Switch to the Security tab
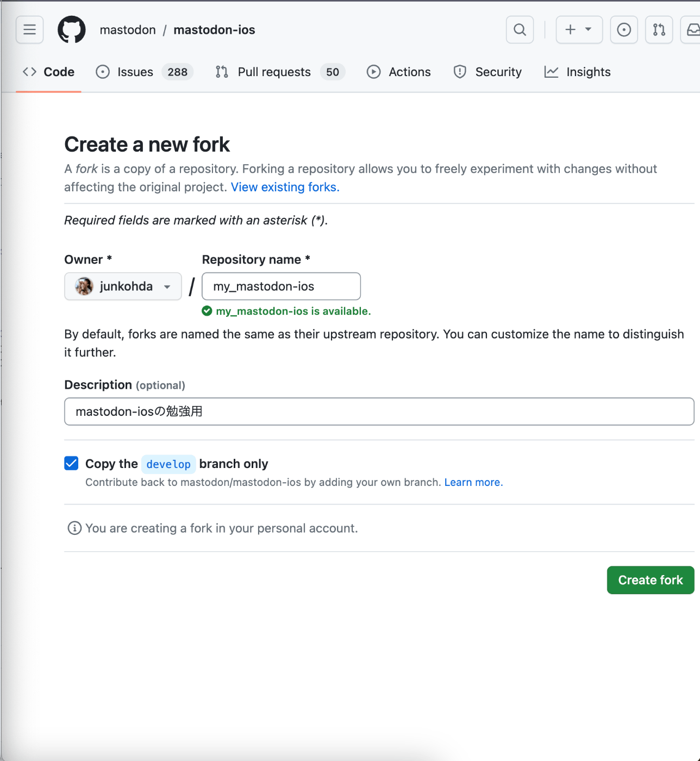The height and width of the screenshot is (761, 700). 487,72
